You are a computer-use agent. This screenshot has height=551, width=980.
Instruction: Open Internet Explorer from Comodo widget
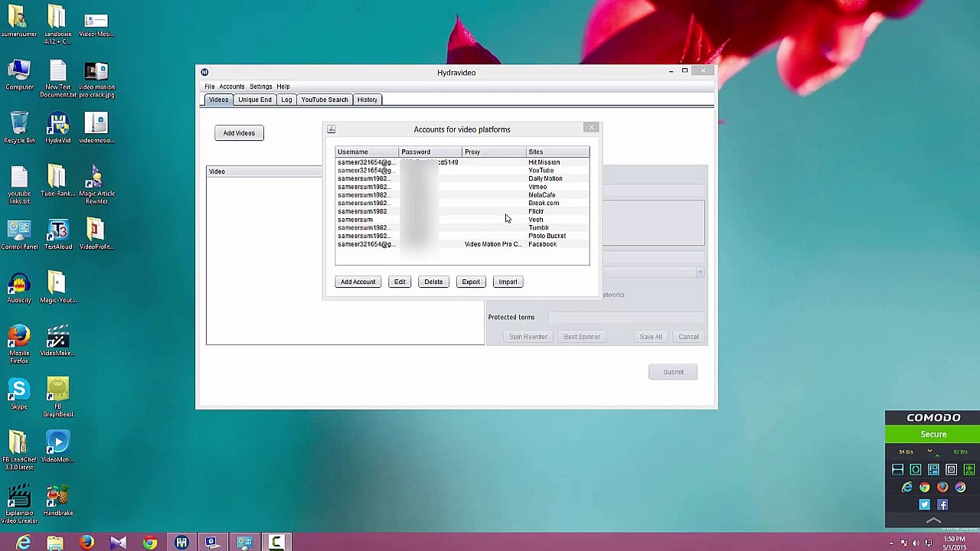(906, 487)
